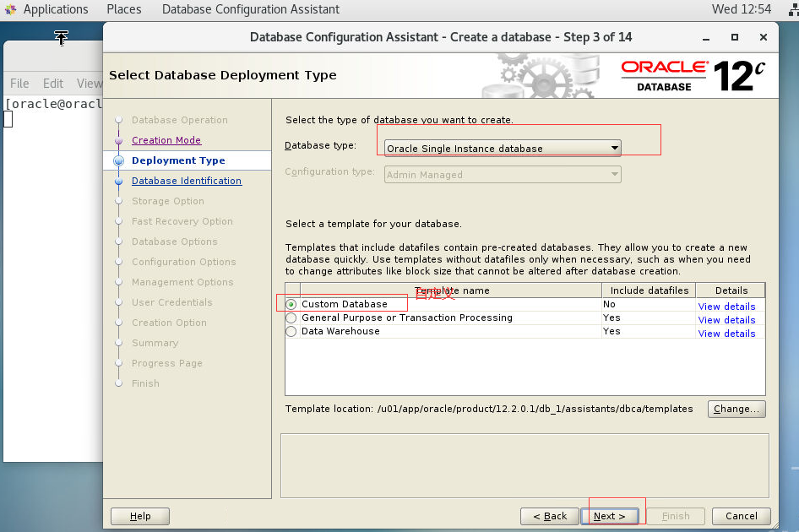799x532 pixels.
Task: Jump to Database Identification step
Action: coord(187,181)
